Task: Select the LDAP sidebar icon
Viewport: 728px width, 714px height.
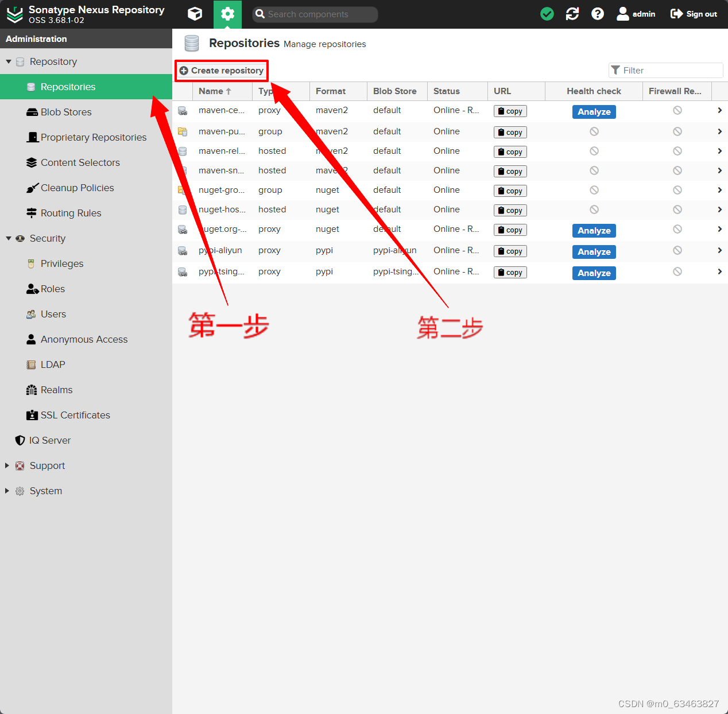Action: click(x=31, y=364)
